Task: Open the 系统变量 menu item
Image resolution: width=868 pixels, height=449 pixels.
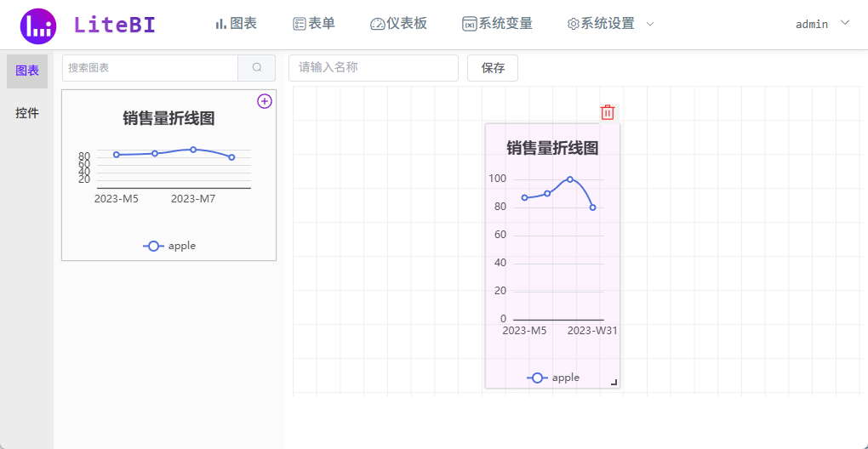Action: [x=497, y=24]
